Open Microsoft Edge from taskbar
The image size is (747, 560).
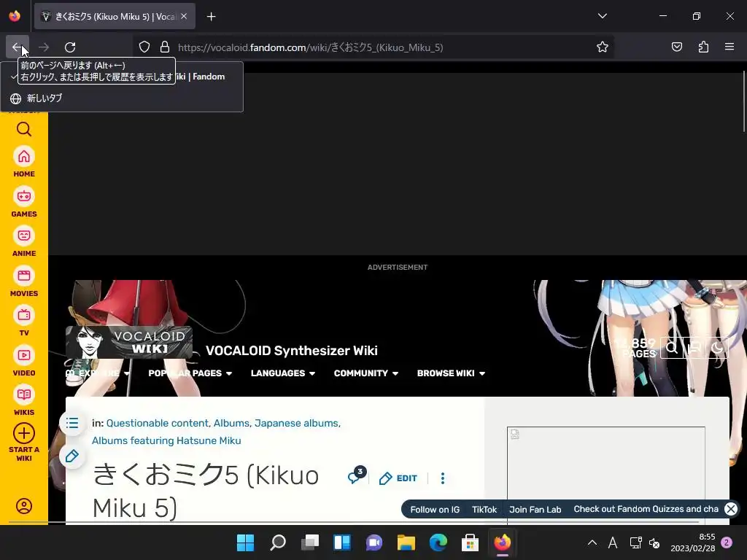[x=438, y=542]
